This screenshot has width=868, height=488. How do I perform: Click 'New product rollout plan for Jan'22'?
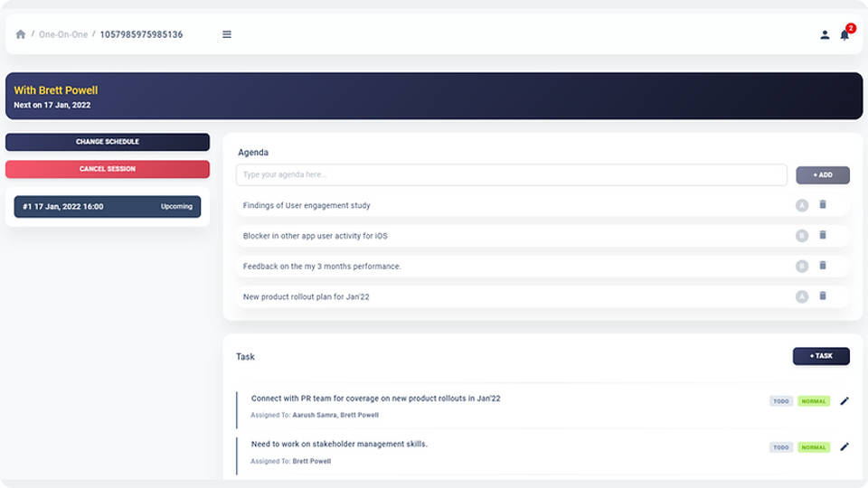coord(306,296)
